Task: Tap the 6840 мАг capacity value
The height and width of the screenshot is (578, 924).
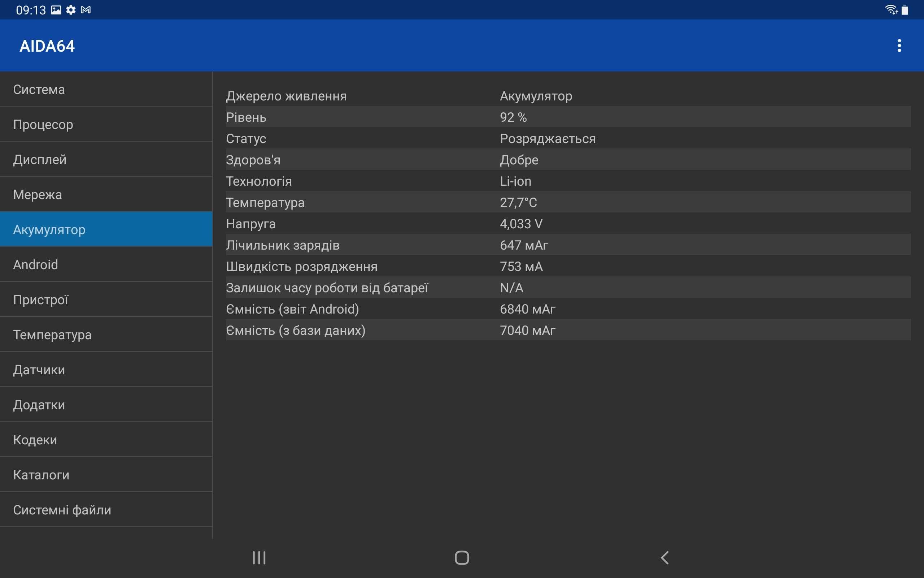Action: pos(528,309)
